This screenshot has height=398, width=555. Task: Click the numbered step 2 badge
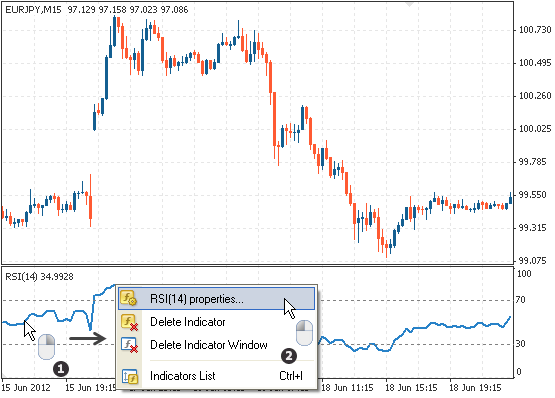coord(289,356)
